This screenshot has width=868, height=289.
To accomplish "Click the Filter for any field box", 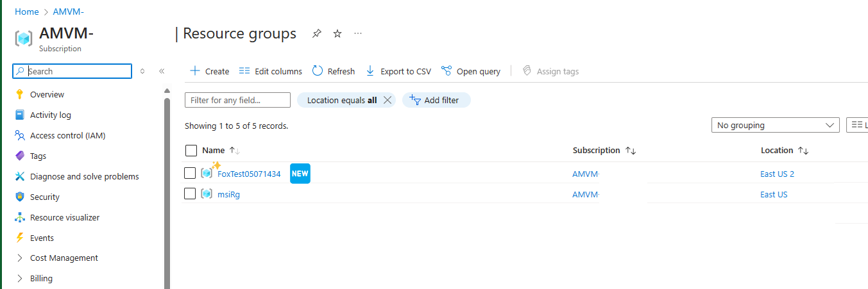I will [x=237, y=100].
